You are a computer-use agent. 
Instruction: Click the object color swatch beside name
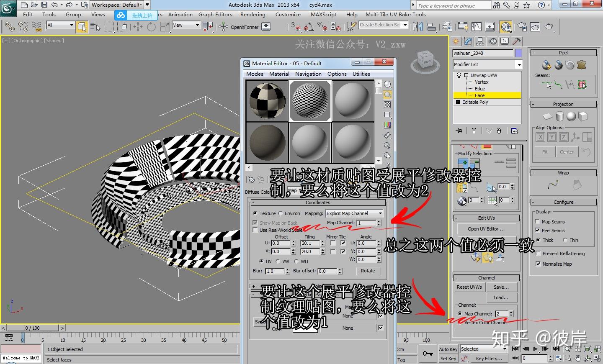click(x=518, y=53)
